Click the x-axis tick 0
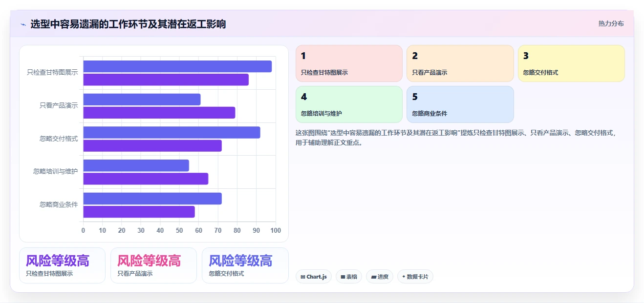This screenshot has width=644, height=303. coord(83,230)
